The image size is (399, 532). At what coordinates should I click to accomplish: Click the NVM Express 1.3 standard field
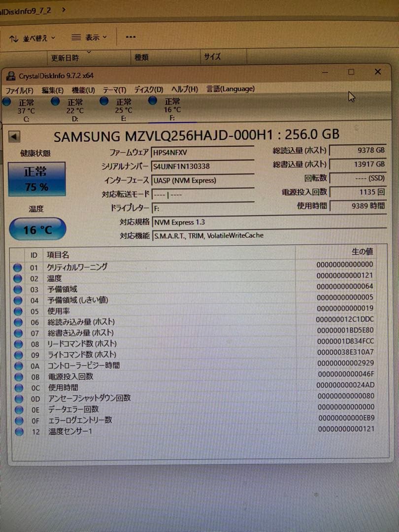coord(269,222)
